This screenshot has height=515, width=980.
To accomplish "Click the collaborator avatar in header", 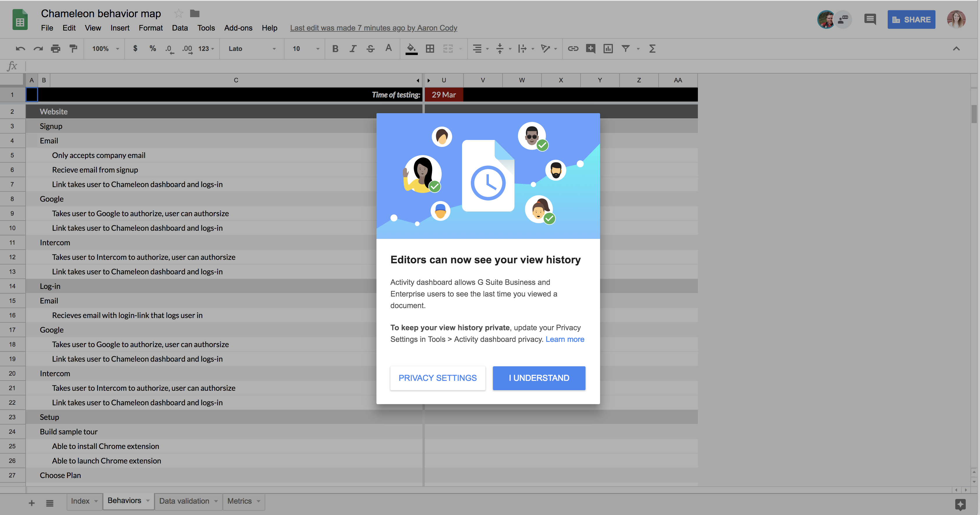I will 826,19.
